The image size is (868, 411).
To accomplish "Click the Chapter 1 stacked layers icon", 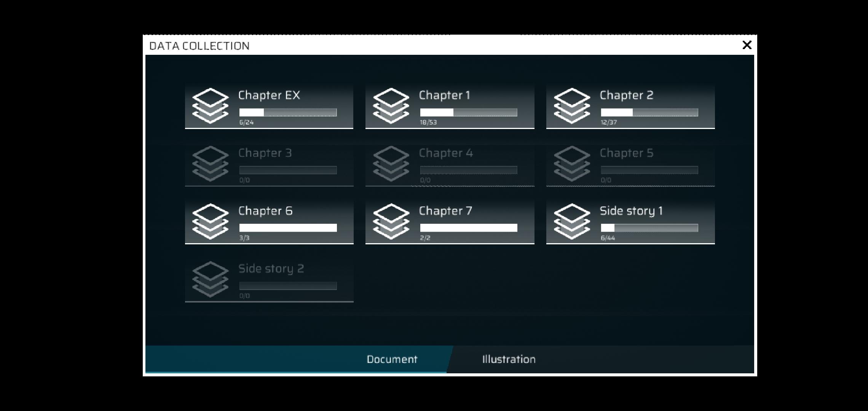I will (391, 106).
